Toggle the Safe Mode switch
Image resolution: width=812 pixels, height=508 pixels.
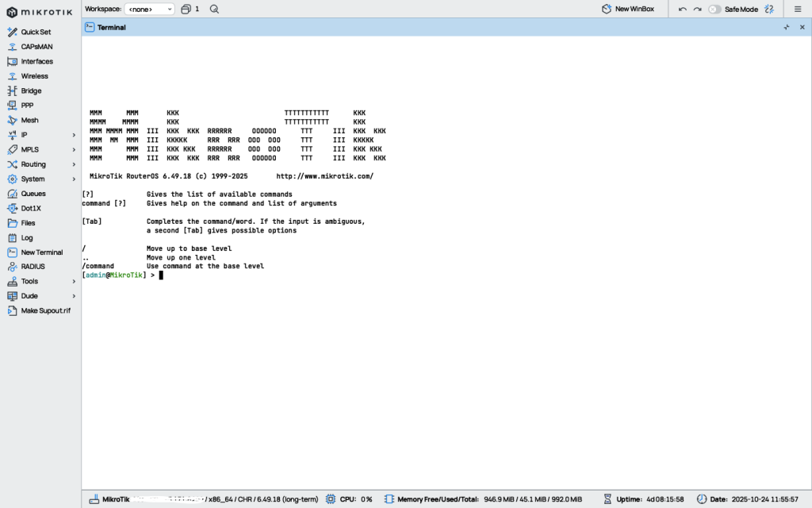(x=714, y=10)
